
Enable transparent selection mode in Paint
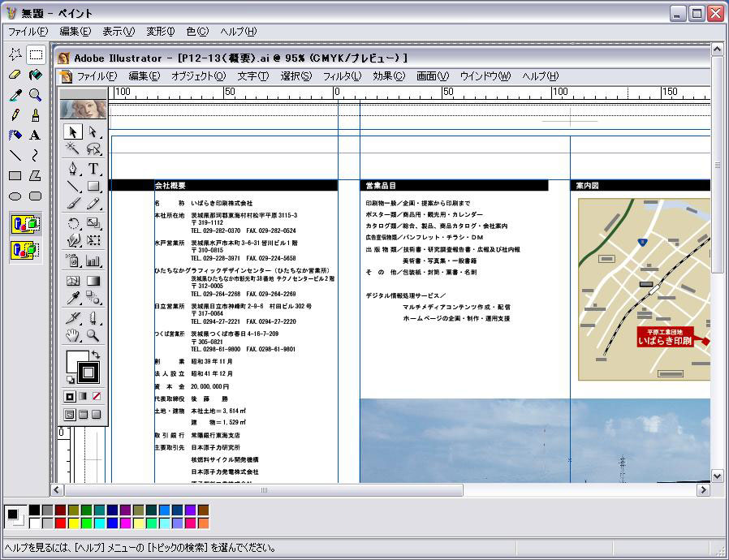25,251
